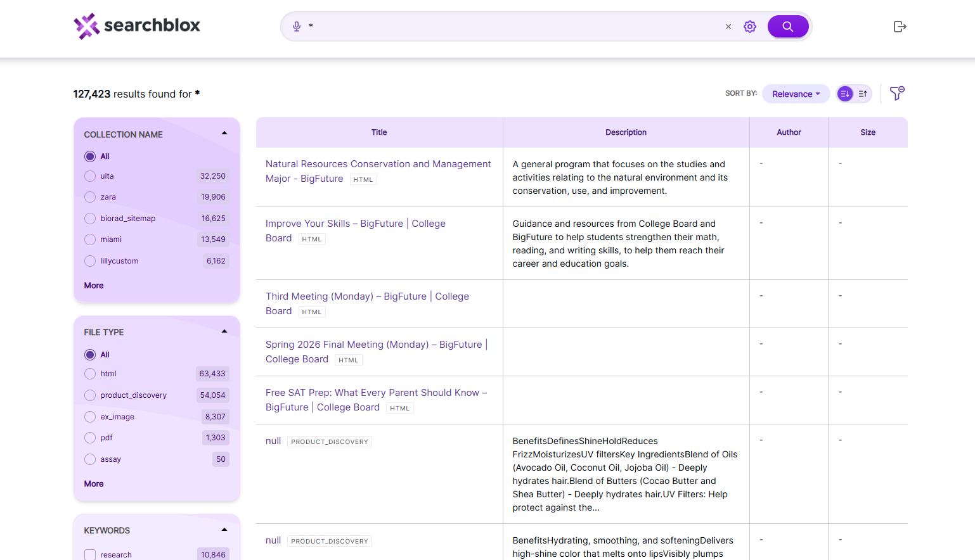
Task: Select the ulta collection radio button
Action: tap(90, 176)
